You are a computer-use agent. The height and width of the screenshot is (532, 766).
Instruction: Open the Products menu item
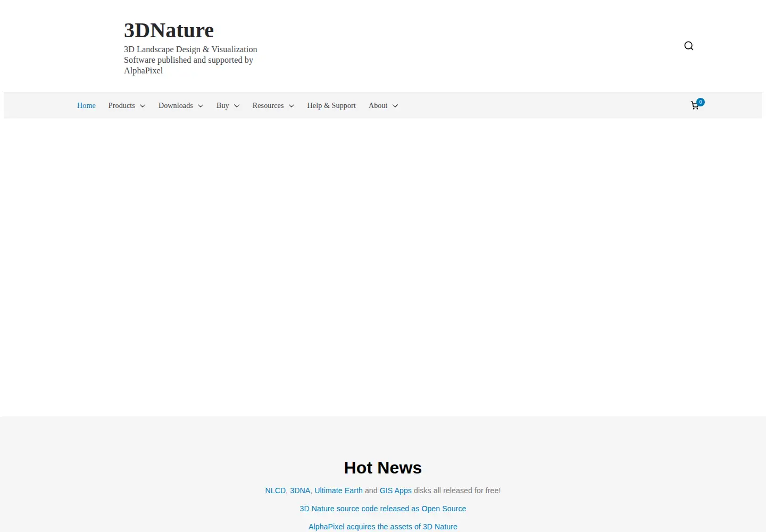tap(121, 105)
